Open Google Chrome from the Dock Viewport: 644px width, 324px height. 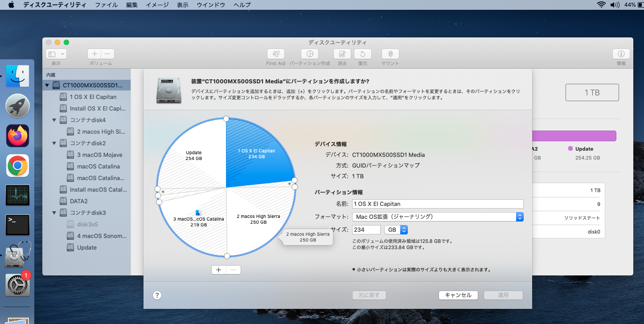[x=18, y=166]
